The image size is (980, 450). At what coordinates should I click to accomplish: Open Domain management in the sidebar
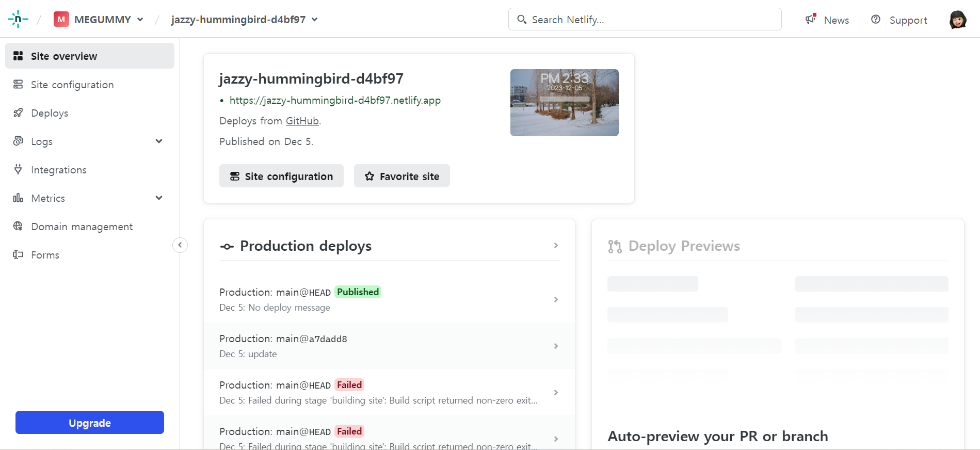90,226
